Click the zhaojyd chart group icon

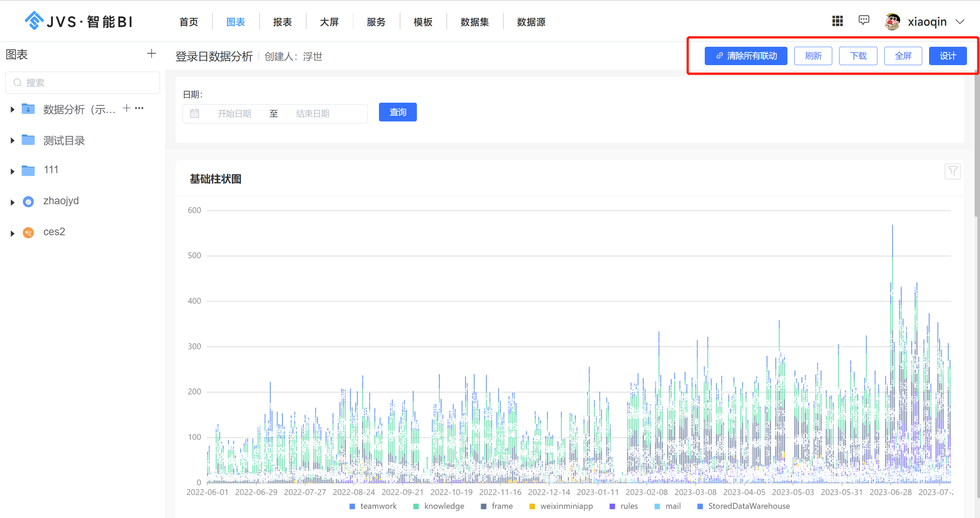pos(28,201)
